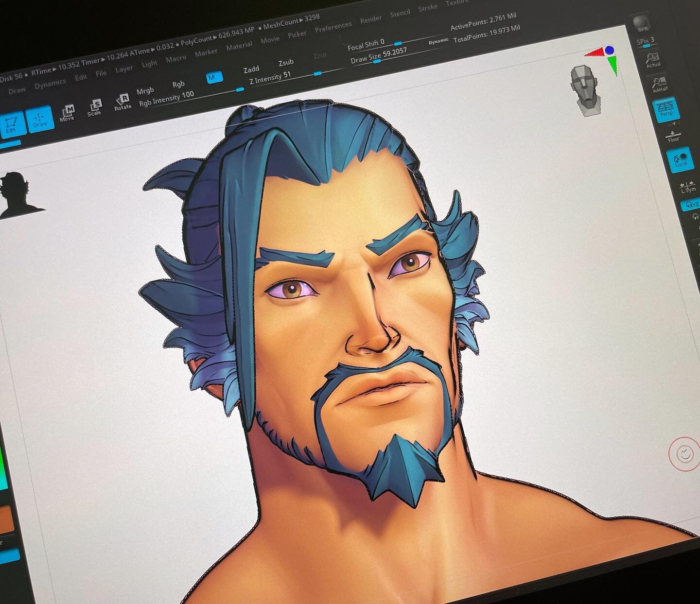
Task: Toggle Dynamic draw size
Action: [x=438, y=42]
